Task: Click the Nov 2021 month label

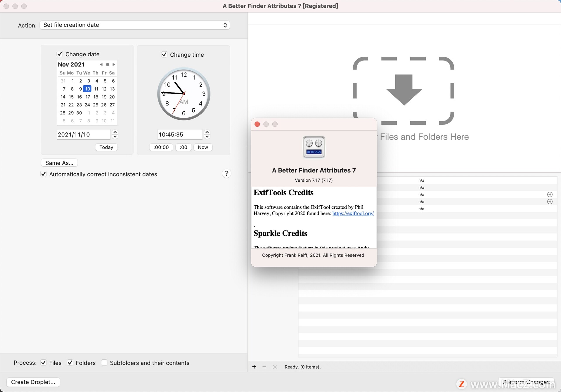Action: click(71, 65)
